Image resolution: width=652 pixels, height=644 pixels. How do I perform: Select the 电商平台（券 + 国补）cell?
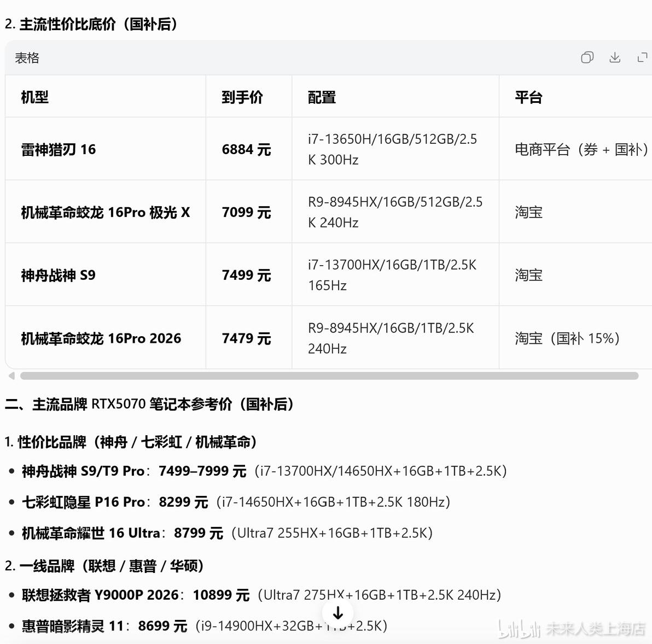coord(575,149)
